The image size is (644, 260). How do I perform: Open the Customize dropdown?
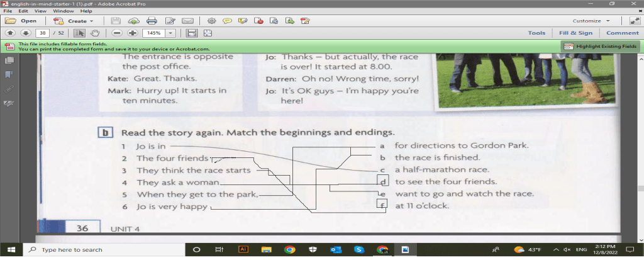(x=591, y=21)
